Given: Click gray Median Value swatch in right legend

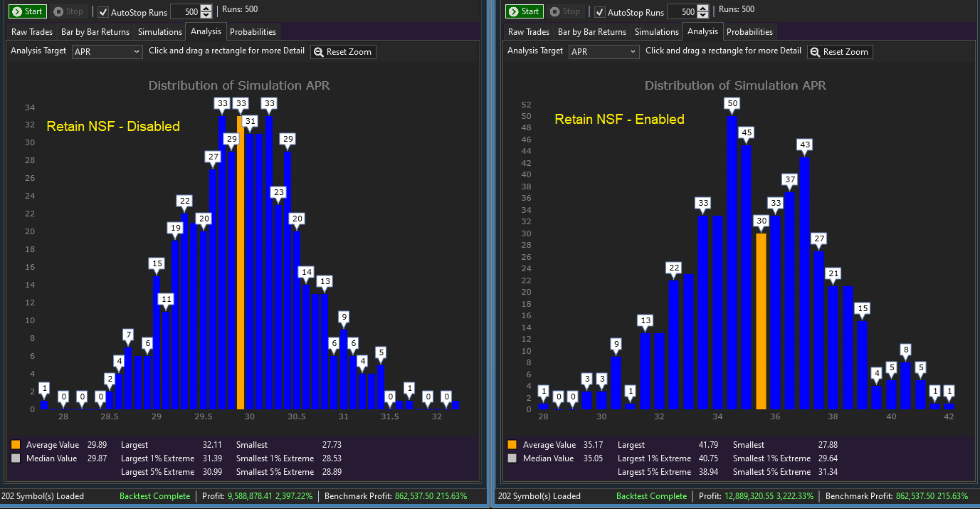Looking at the screenshot, I should pos(512,458).
